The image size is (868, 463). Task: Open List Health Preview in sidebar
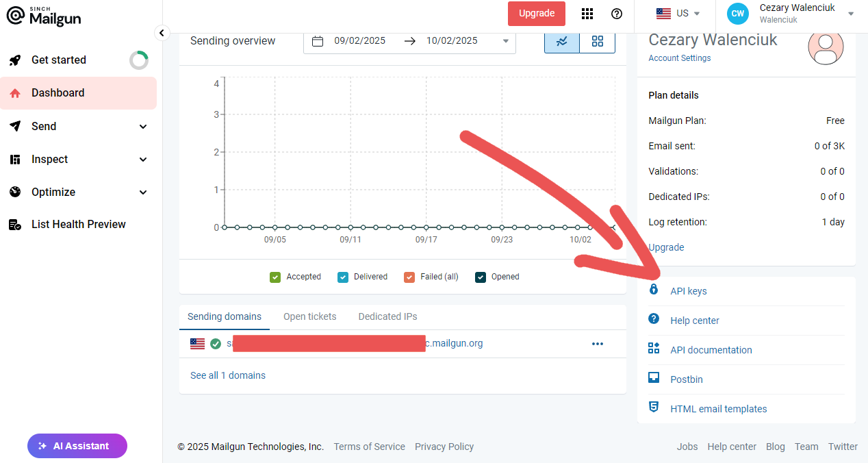tap(78, 225)
